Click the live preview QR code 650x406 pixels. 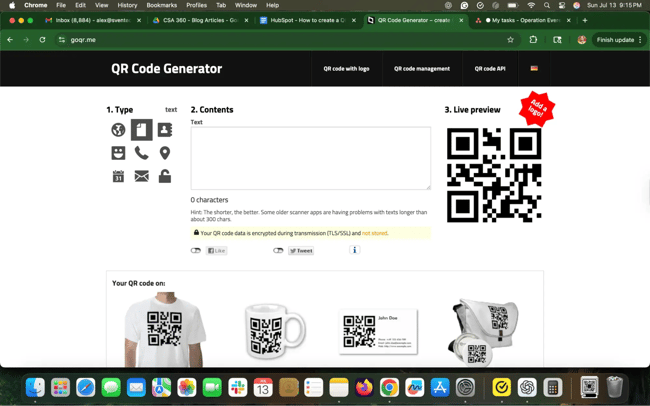point(494,175)
